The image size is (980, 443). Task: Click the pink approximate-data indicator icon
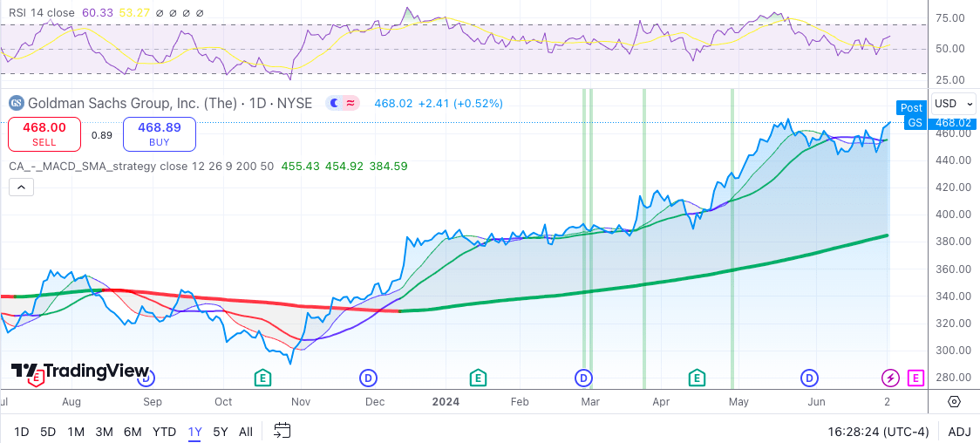point(351,103)
